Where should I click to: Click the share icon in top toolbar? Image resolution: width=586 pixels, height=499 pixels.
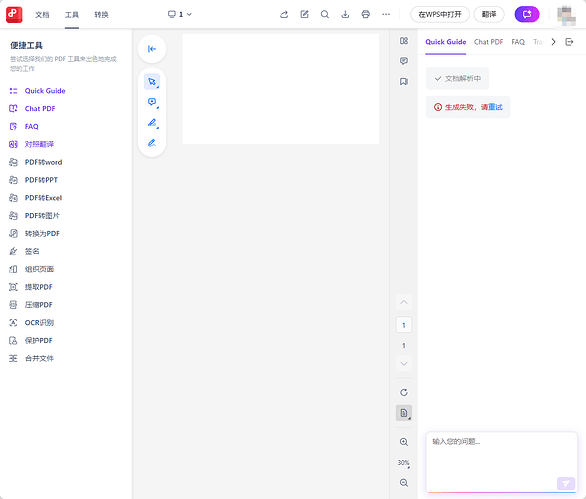tap(284, 15)
